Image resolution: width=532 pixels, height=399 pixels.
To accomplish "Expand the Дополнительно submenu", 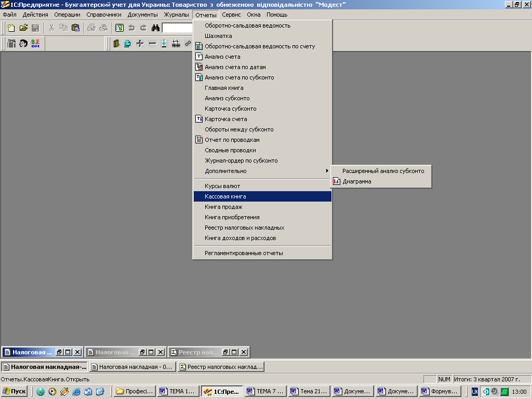I will (262, 171).
